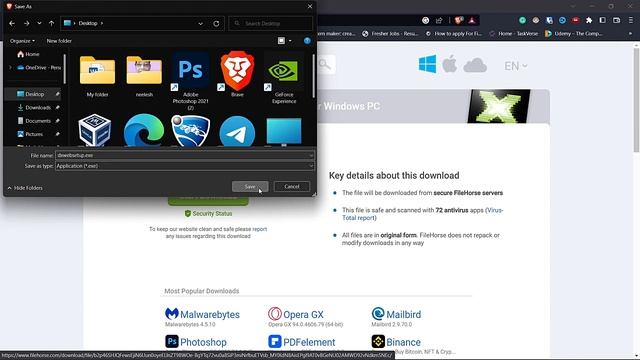Open Save As help icon
The width and height of the screenshot is (640, 360).
[307, 41]
